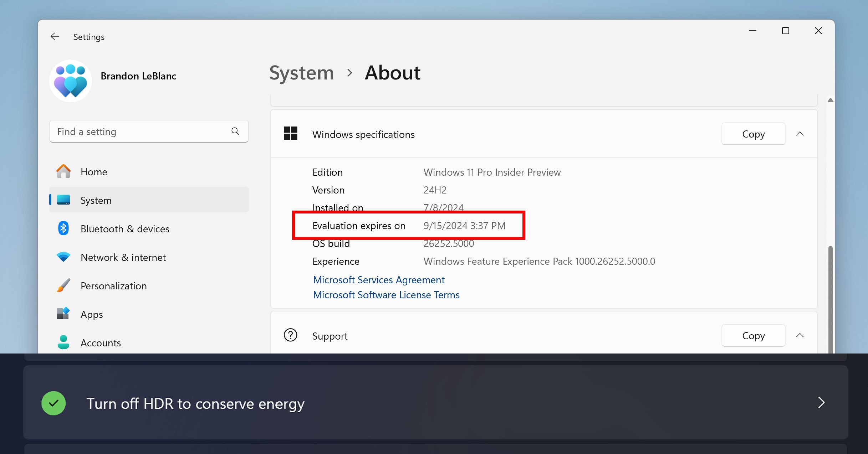Collapse the Support section

pos(800,335)
